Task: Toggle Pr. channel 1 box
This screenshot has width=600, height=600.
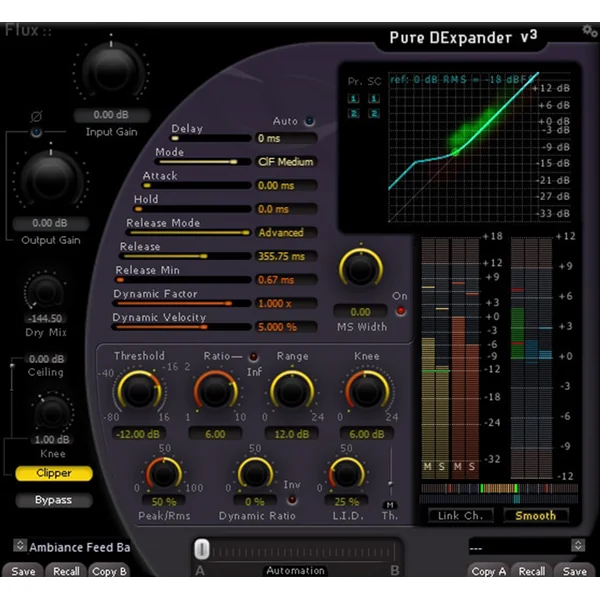Action: pyautogui.click(x=353, y=99)
